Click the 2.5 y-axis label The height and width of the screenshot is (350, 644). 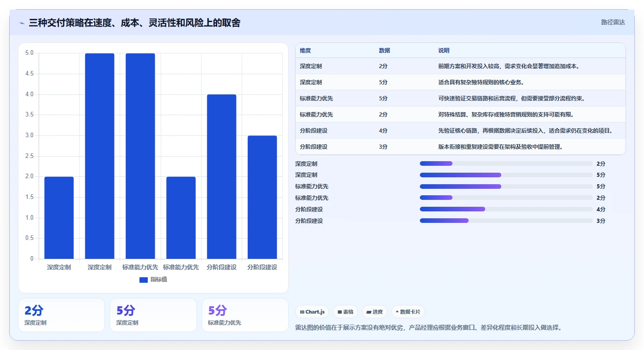pyautogui.click(x=29, y=156)
